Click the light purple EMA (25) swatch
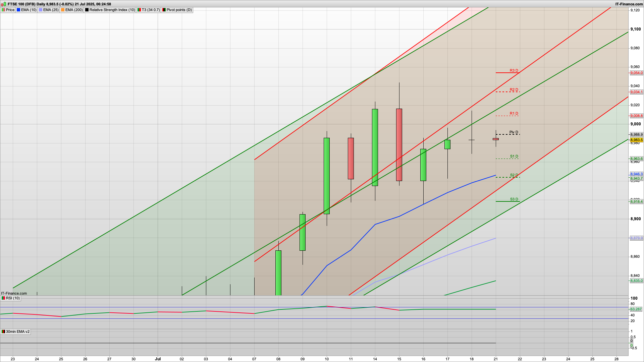Screen dimensions: 644x362 (x=41, y=10)
